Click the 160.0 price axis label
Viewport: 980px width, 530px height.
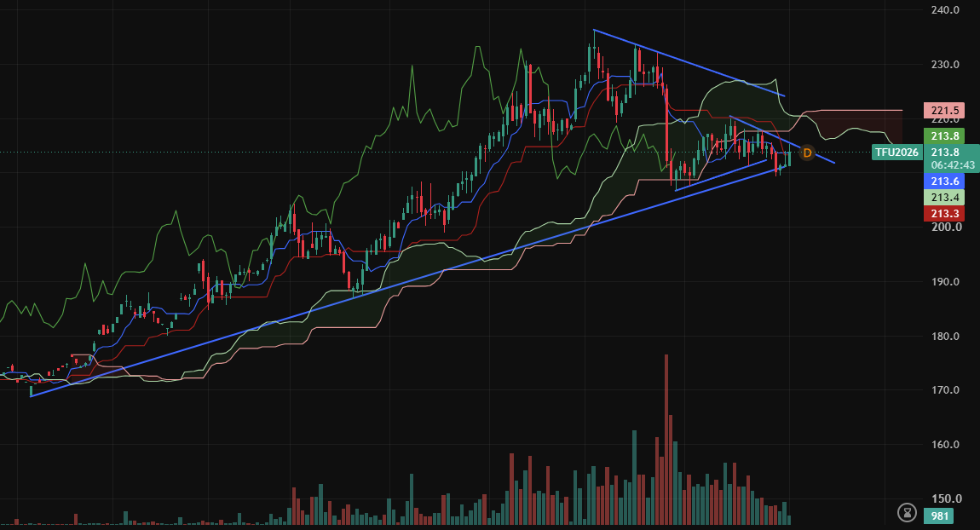pyautogui.click(x=944, y=445)
